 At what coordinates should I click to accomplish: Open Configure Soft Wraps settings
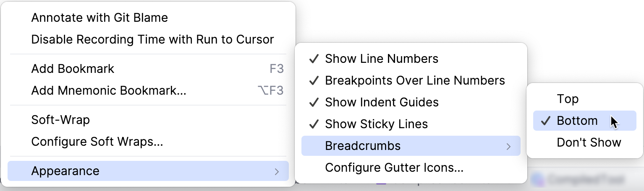point(97,142)
